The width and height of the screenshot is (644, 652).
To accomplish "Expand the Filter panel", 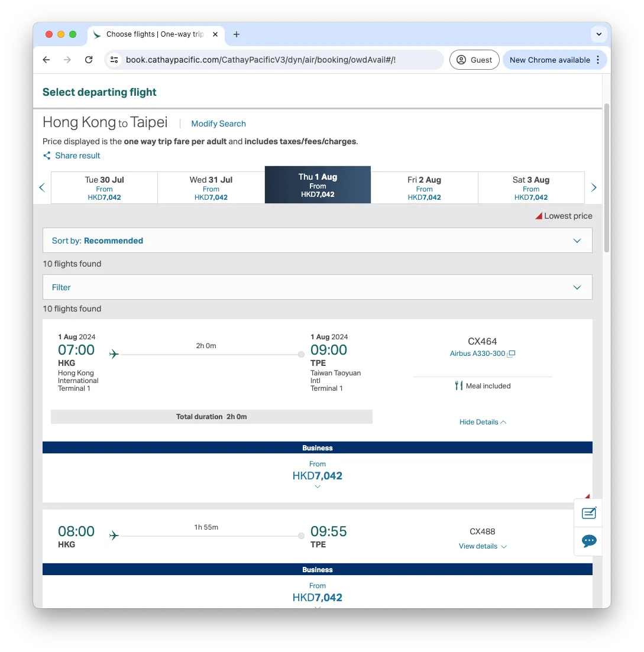I will pos(318,287).
